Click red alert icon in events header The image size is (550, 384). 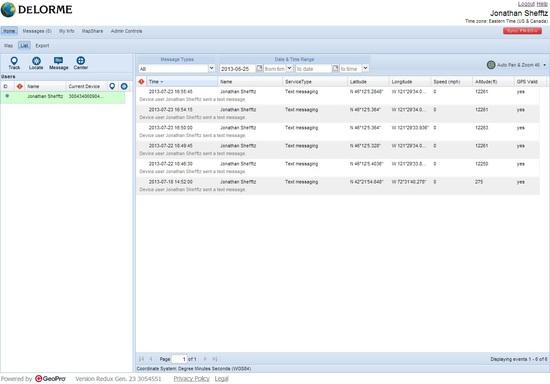[x=141, y=82]
